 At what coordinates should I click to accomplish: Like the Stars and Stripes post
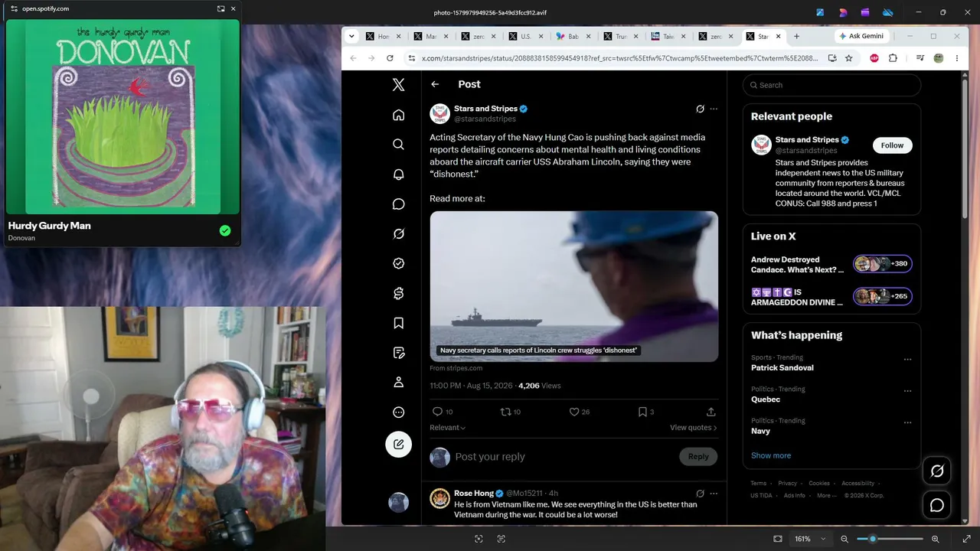tap(573, 412)
